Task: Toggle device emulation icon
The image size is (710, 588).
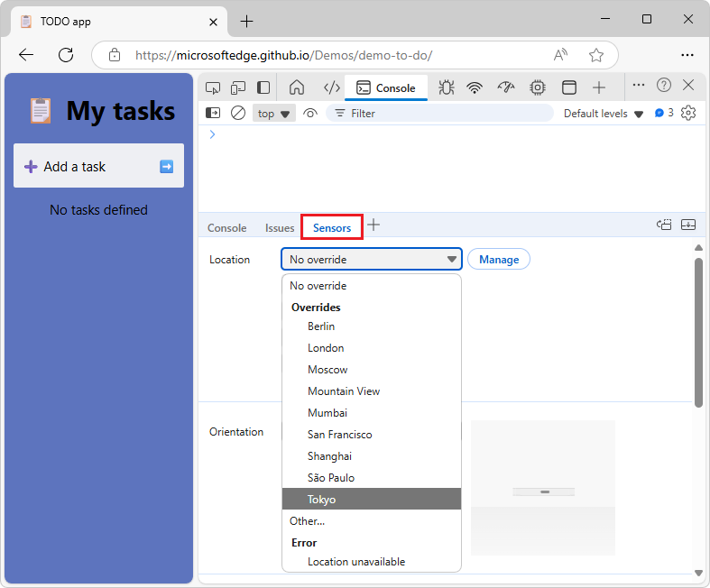Action: point(238,87)
